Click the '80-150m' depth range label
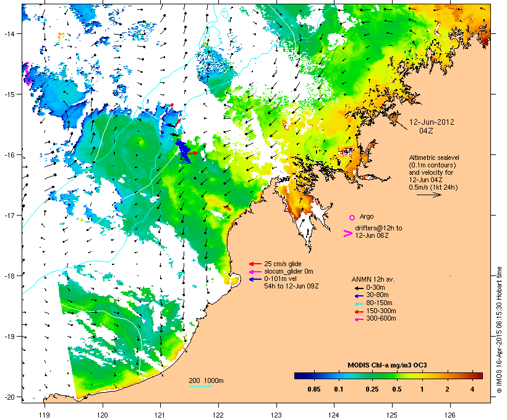The width and height of the screenshot is (507, 420). 379,303
